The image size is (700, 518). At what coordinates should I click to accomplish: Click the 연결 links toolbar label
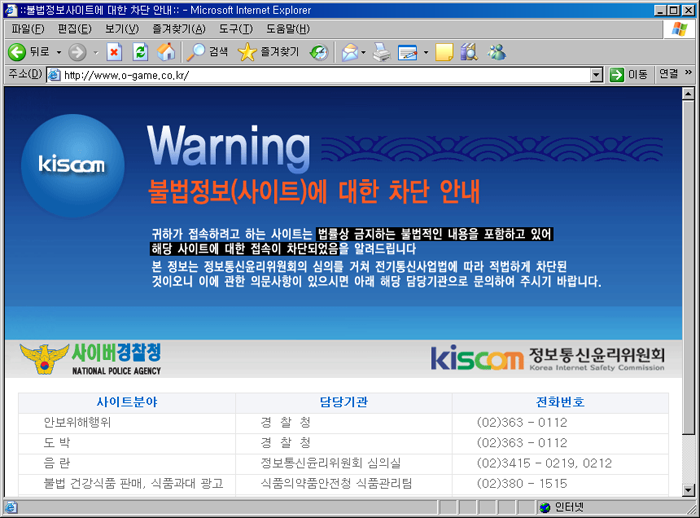668,74
